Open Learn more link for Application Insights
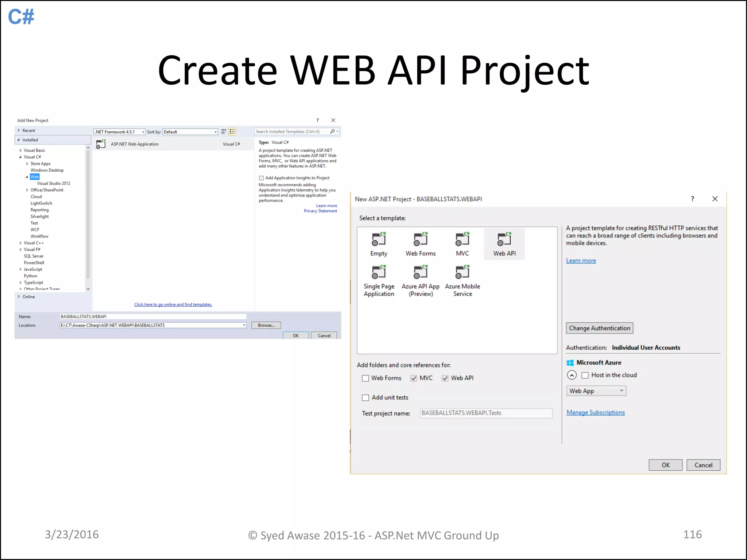The image size is (747, 560). click(326, 206)
